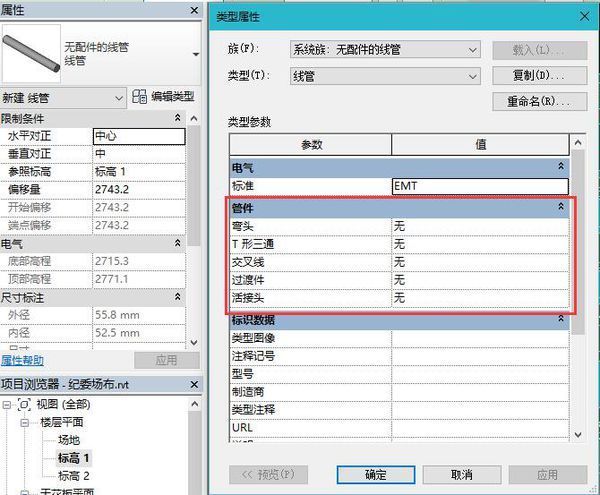Open the 新建 线管 filter dropdown

tap(119, 96)
